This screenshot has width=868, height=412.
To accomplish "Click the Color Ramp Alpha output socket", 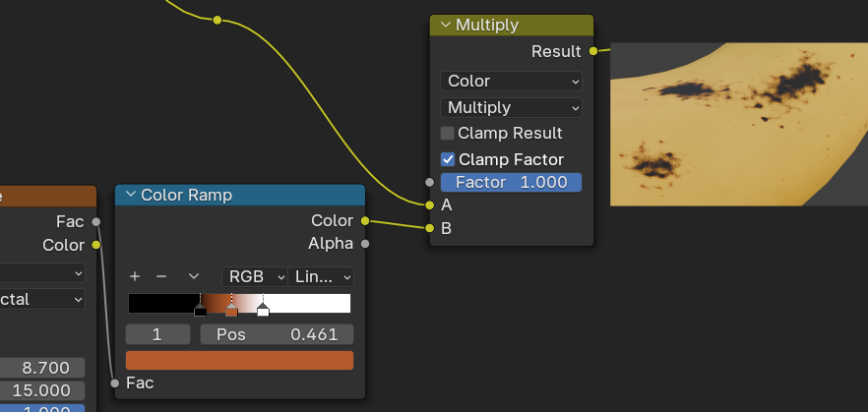I will click(x=365, y=243).
